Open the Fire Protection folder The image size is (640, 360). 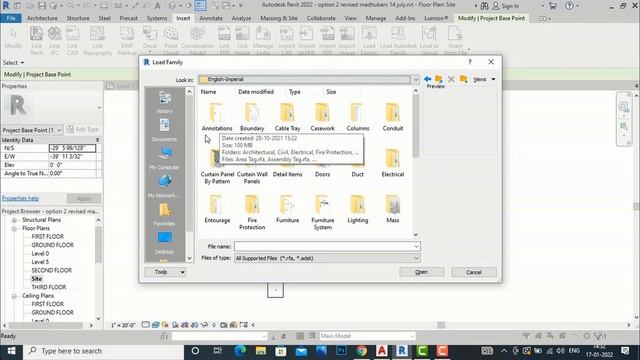[x=252, y=212]
